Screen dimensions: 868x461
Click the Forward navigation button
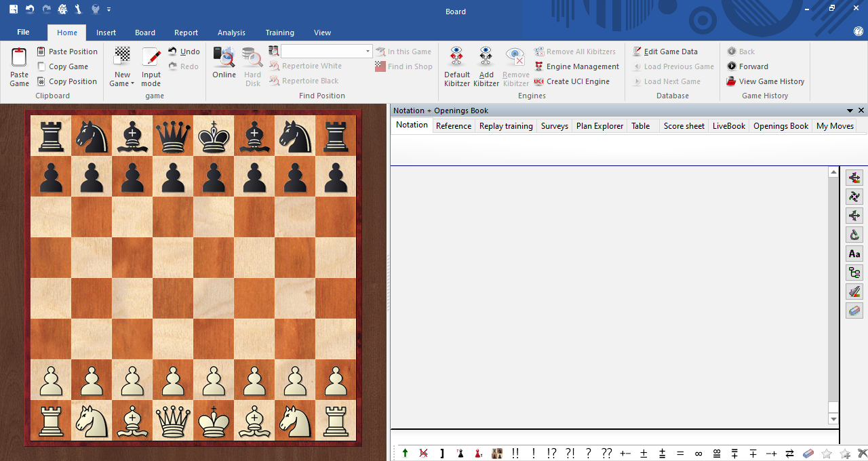(747, 66)
